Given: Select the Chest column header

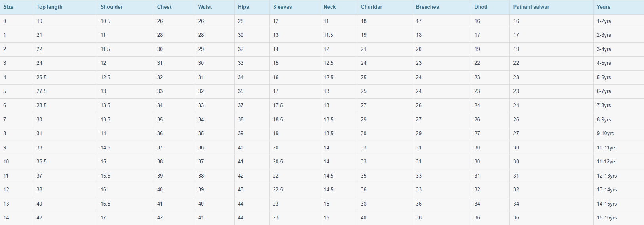Looking at the screenshot, I should tap(164, 7).
